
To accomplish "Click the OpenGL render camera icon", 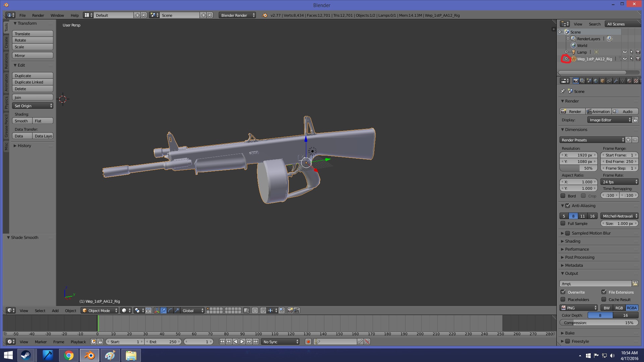I will (x=290, y=311).
